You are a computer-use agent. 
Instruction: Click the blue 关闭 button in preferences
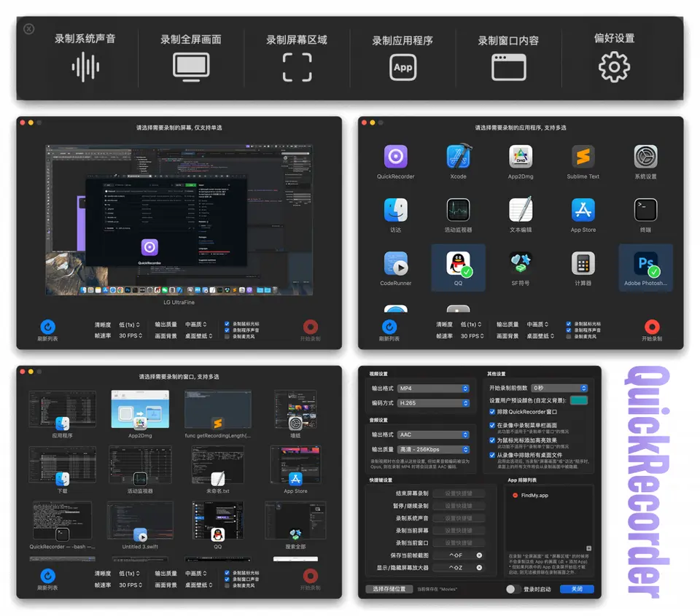pyautogui.click(x=576, y=589)
